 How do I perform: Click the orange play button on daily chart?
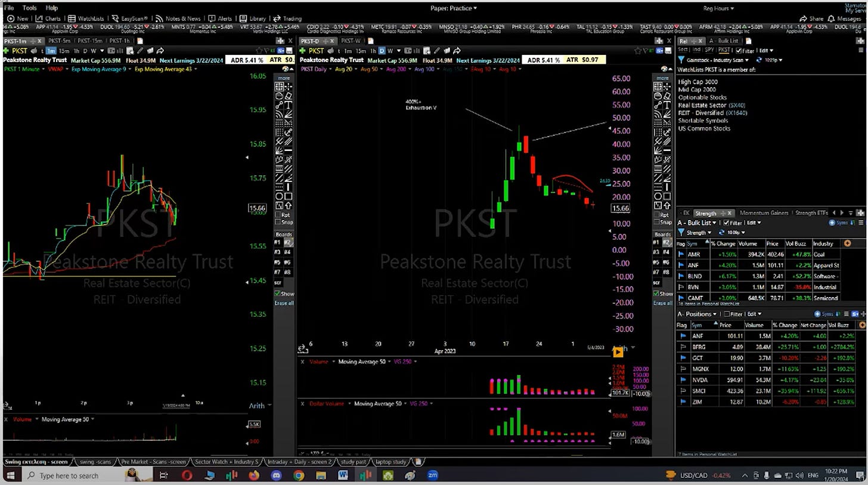point(618,352)
